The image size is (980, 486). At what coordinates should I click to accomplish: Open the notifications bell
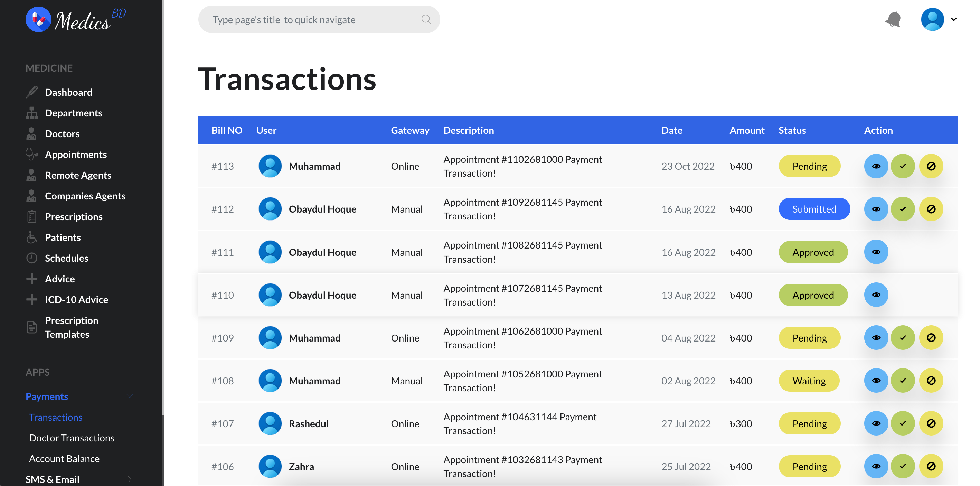point(893,19)
